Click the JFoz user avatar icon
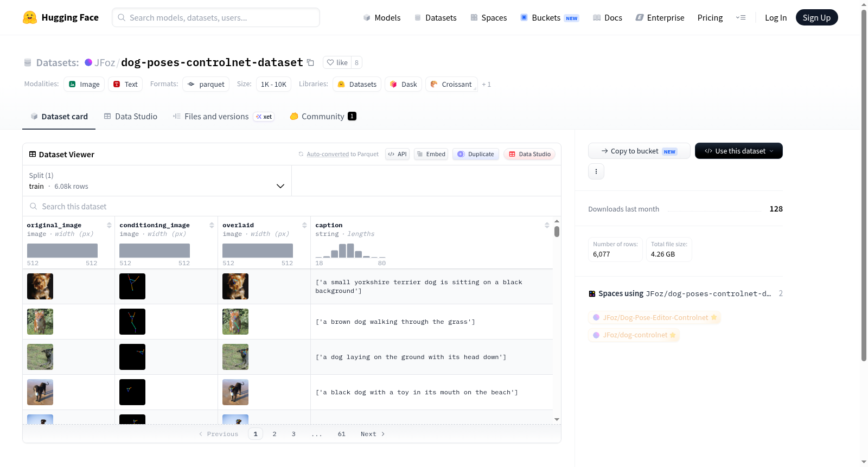The height and width of the screenshot is (467, 868). coord(88,62)
